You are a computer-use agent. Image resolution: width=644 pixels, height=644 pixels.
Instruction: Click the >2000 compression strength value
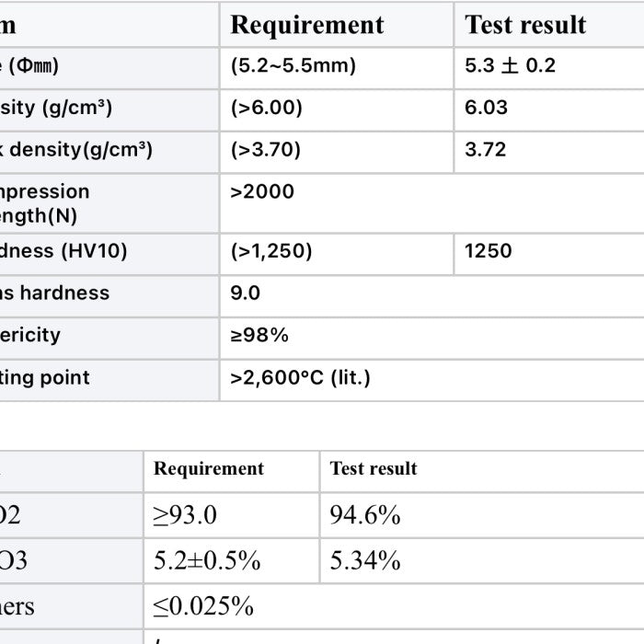point(262,192)
